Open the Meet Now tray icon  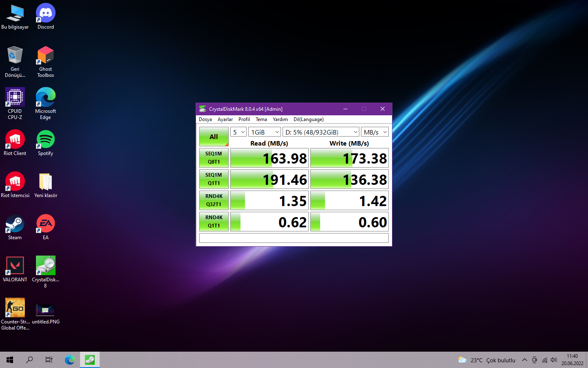(535, 360)
